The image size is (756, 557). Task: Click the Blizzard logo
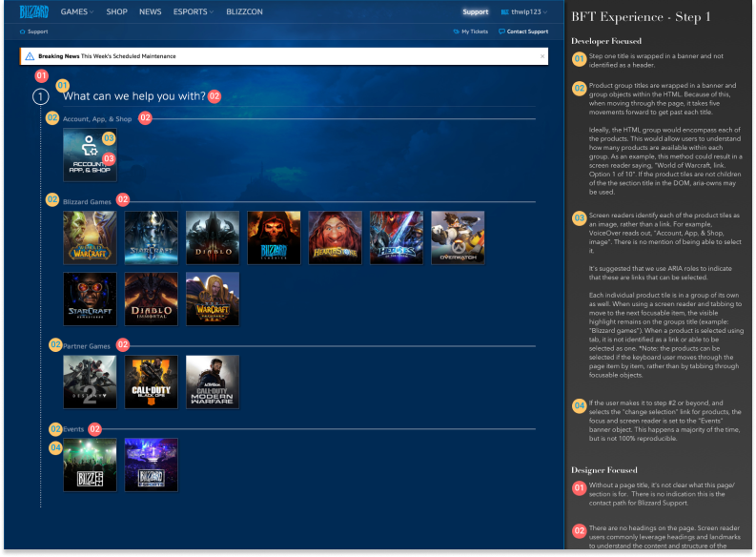pos(33,11)
